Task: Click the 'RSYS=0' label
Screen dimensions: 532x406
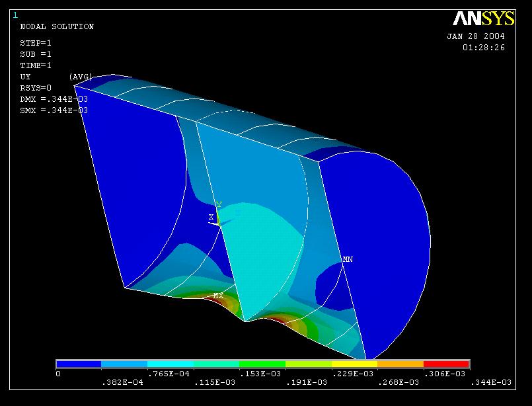Action: tap(36, 88)
